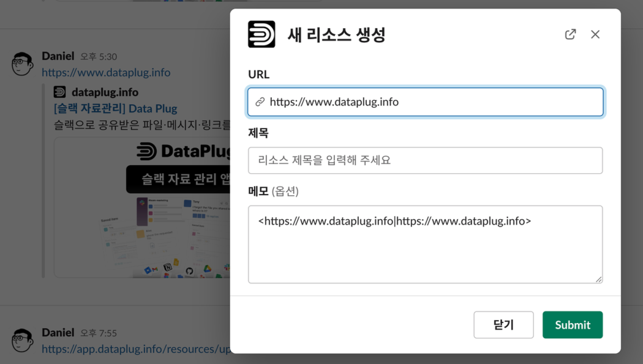Image resolution: width=643 pixels, height=364 pixels.
Task: Click the Daniel username at 오후 7:55
Action: click(58, 332)
